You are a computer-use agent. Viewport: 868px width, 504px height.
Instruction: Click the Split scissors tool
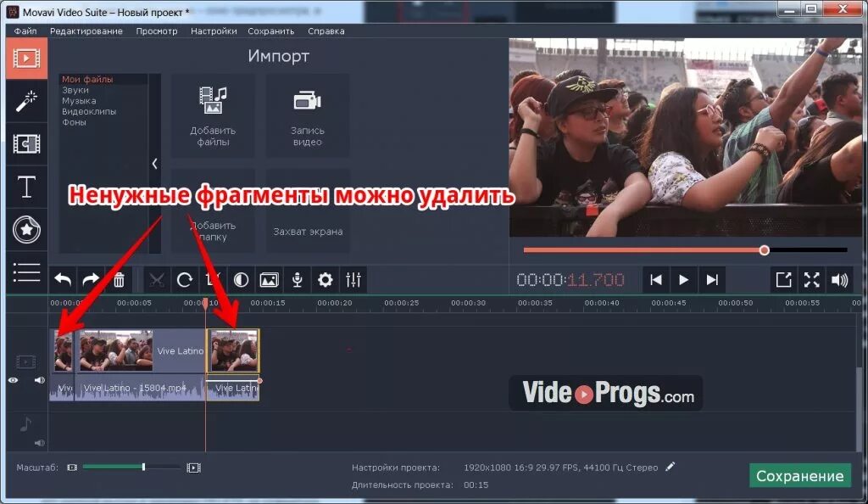[157, 280]
